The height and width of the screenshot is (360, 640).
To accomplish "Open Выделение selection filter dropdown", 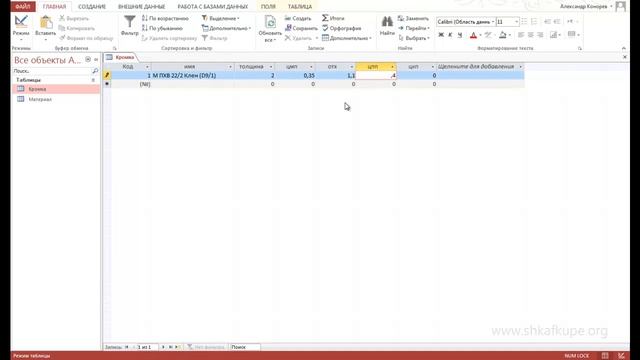I will (221, 18).
